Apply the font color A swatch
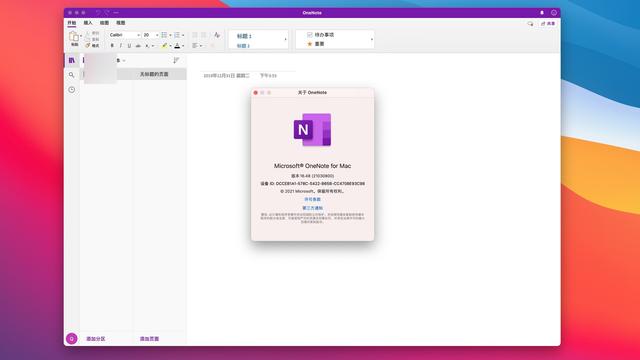This screenshot has height=360, width=640. pyautogui.click(x=177, y=46)
